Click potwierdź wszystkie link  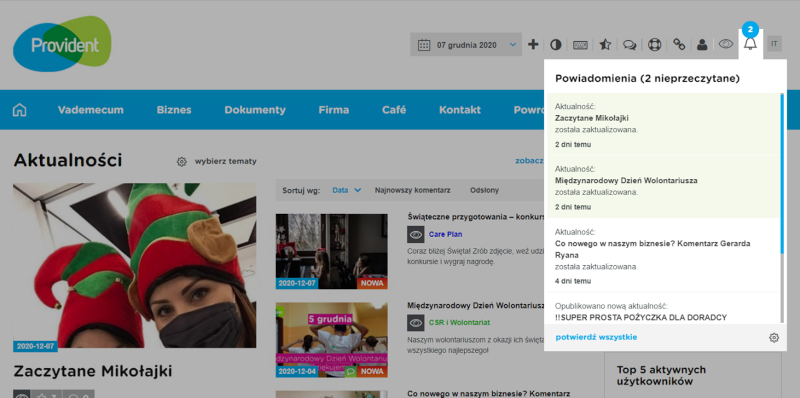click(x=596, y=337)
